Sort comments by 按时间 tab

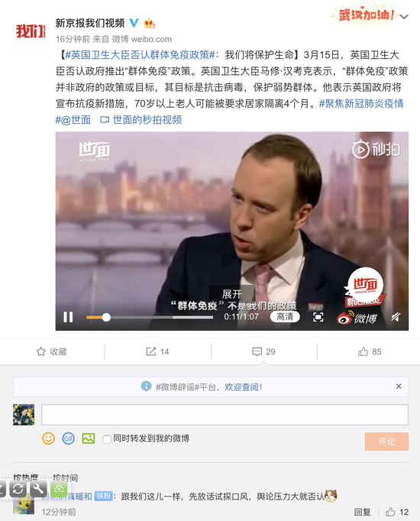click(x=65, y=477)
